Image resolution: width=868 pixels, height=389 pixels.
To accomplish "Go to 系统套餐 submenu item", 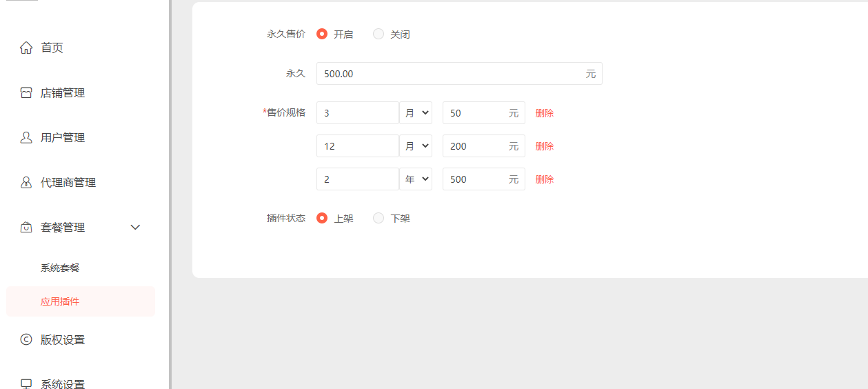I will (60, 268).
